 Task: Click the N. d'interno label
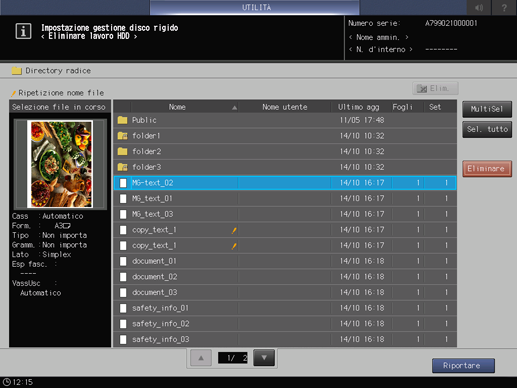(x=381, y=50)
